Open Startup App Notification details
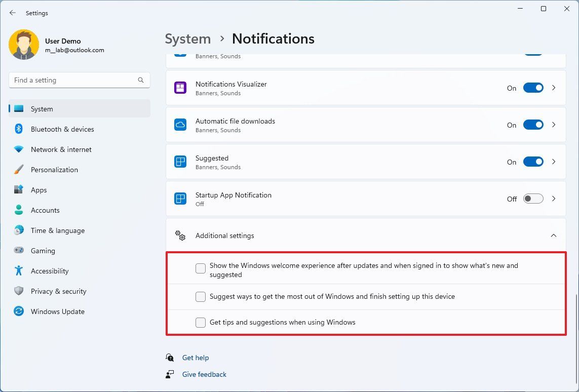 click(554, 199)
